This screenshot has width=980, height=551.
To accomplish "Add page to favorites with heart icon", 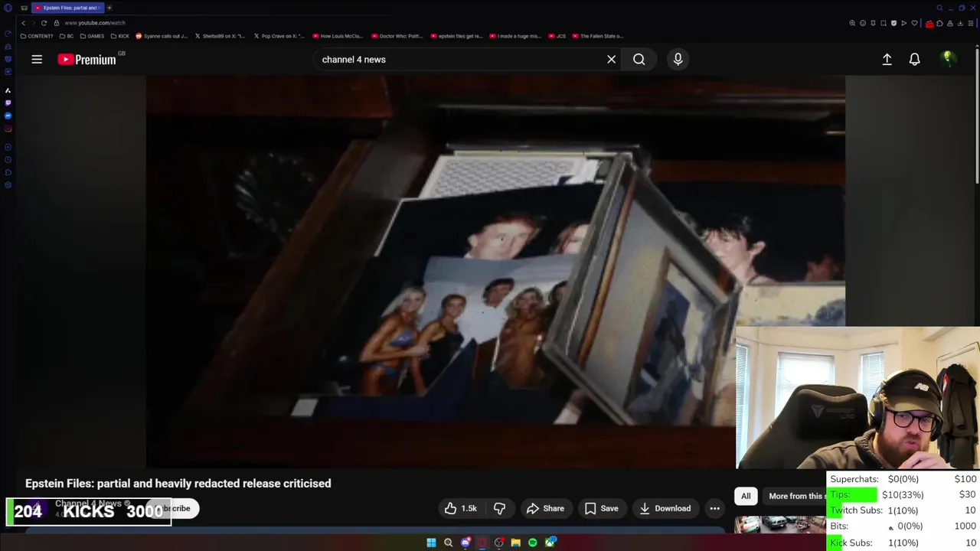I will (914, 23).
